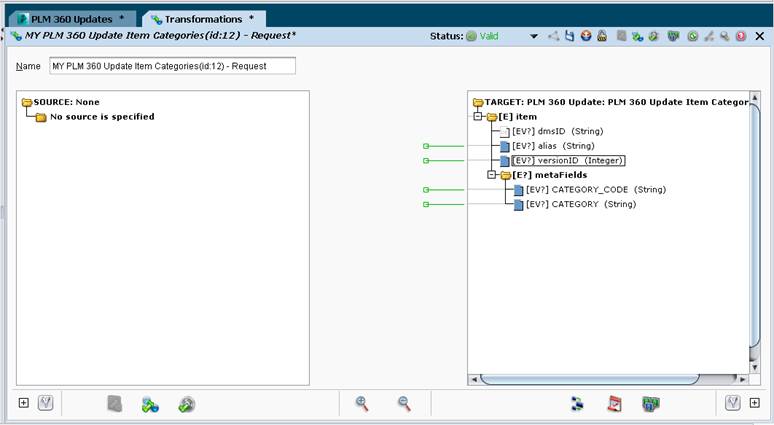This screenshot has height=425, width=774.
Task: Click the save icon in header toolbar
Action: (570, 36)
